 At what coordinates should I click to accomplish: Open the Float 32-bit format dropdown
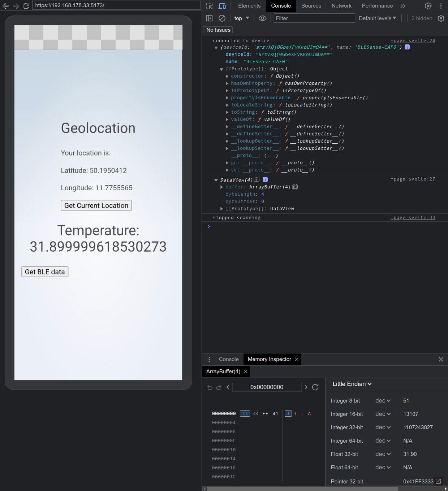point(383,454)
